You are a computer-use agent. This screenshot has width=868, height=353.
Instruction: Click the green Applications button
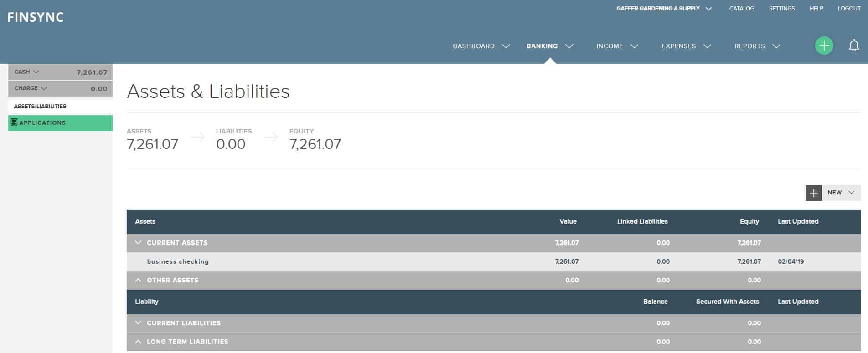tap(60, 123)
